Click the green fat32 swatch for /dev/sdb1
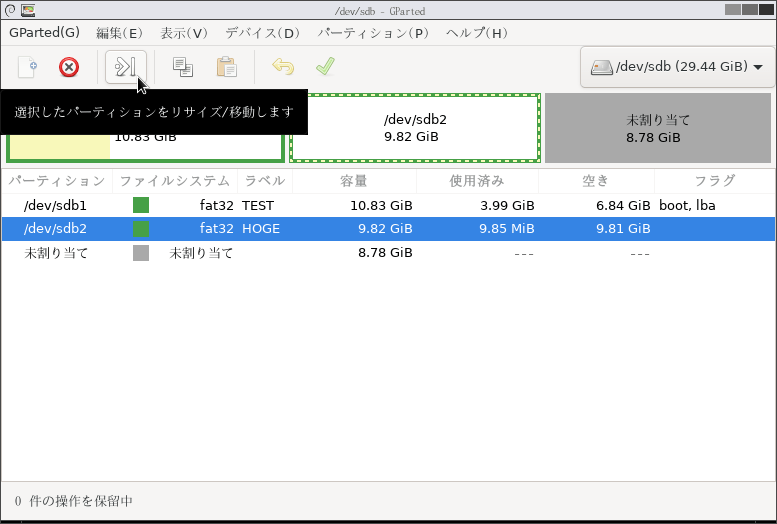This screenshot has height=524, width=777. click(x=141, y=205)
